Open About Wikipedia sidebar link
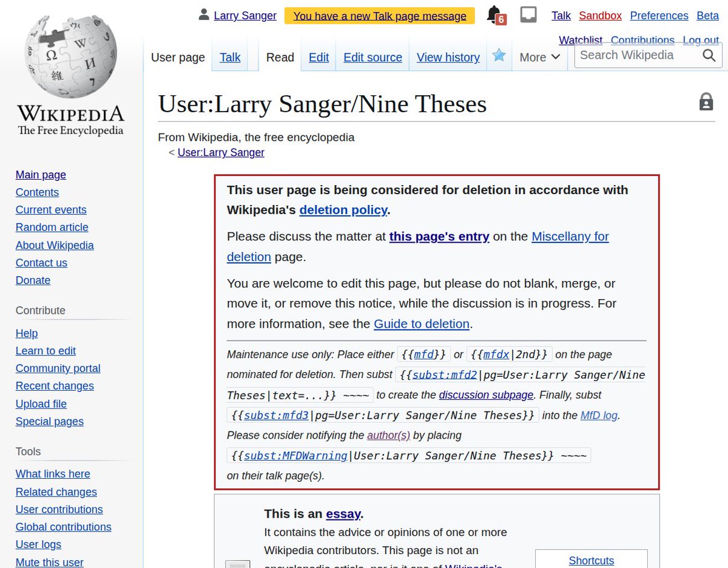Screen dimensions: 728x568 click(x=55, y=245)
